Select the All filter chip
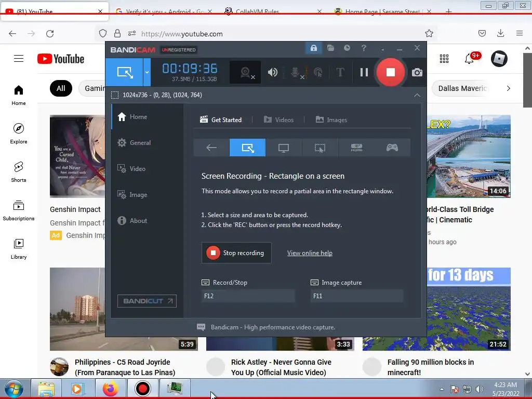 [61, 88]
